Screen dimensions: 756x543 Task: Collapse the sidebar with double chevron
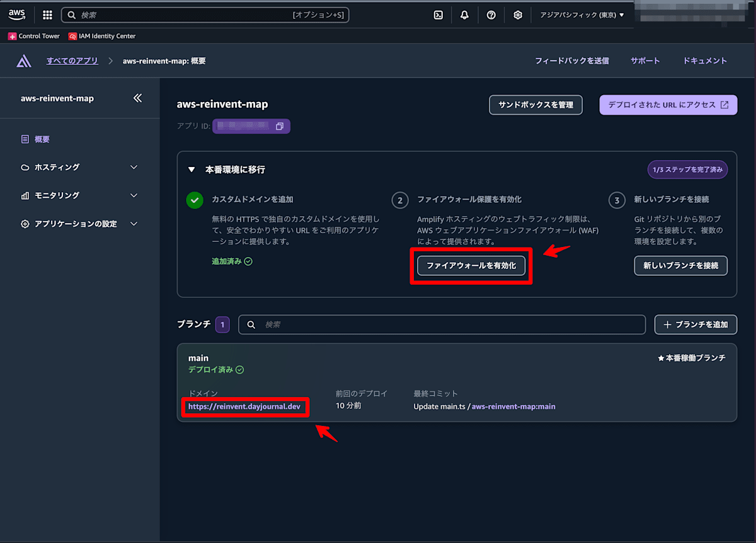[137, 98]
